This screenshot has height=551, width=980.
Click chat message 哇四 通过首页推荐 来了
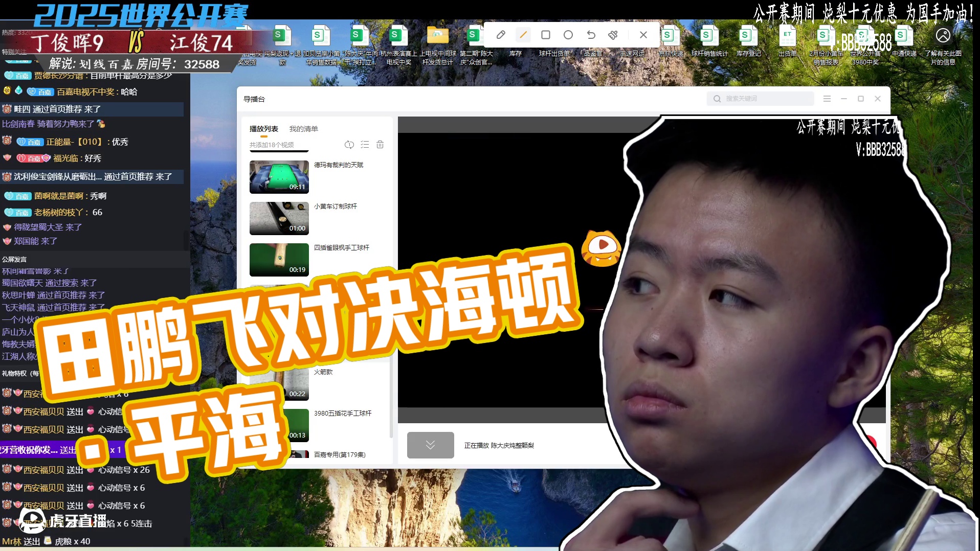pos(92,109)
